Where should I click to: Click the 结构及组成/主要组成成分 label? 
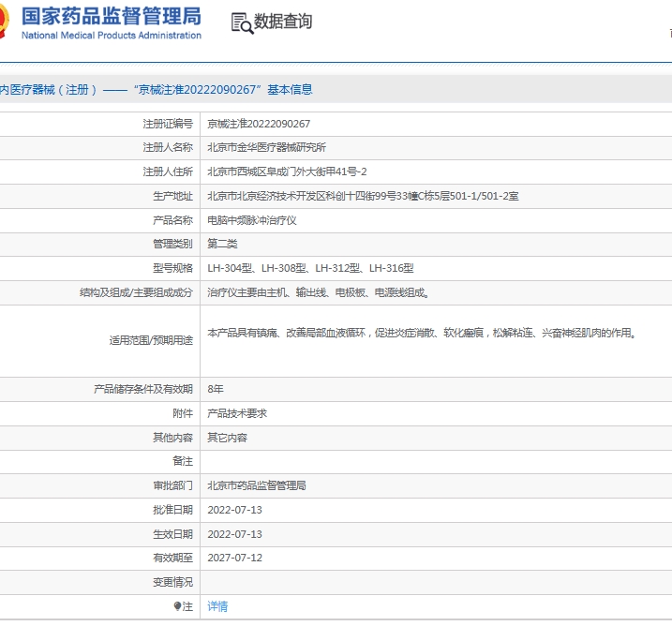tap(136, 292)
